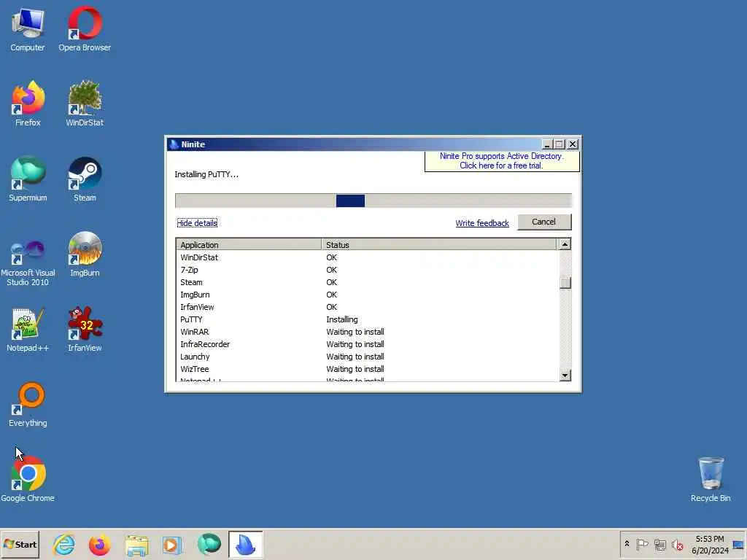Select the WinRAR row
Screen dimensions: 747x560
366,332
